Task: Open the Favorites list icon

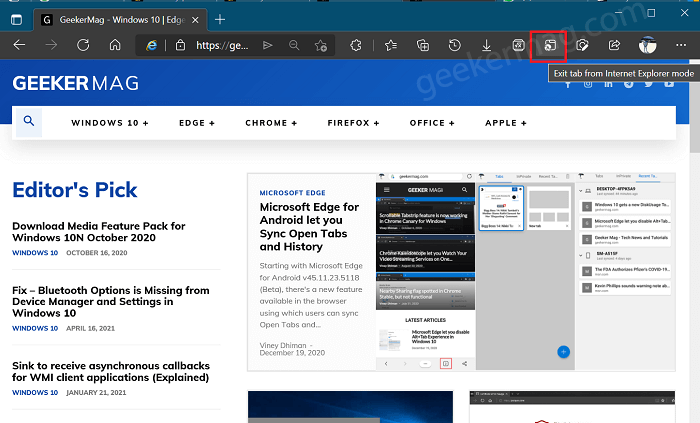Action: pos(391,45)
